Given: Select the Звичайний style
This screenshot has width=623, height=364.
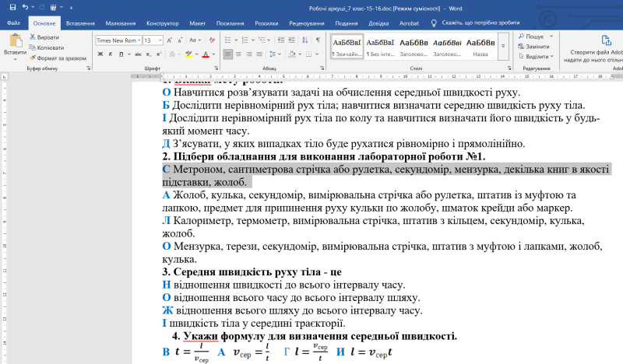Looking at the screenshot, I should [347, 47].
